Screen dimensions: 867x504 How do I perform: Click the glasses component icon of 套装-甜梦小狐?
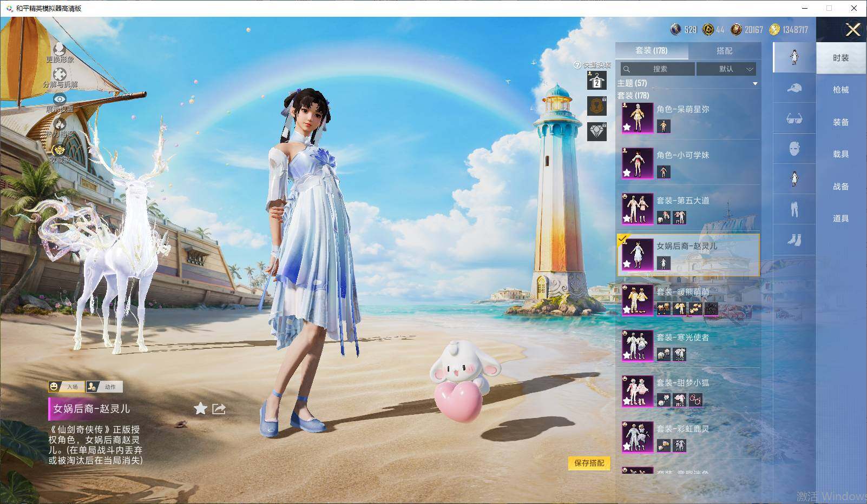(696, 400)
